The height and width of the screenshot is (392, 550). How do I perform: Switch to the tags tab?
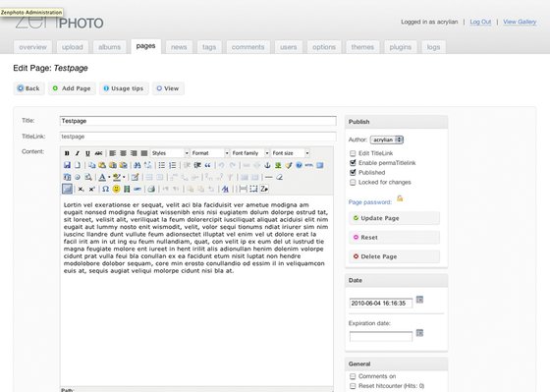[x=209, y=47]
